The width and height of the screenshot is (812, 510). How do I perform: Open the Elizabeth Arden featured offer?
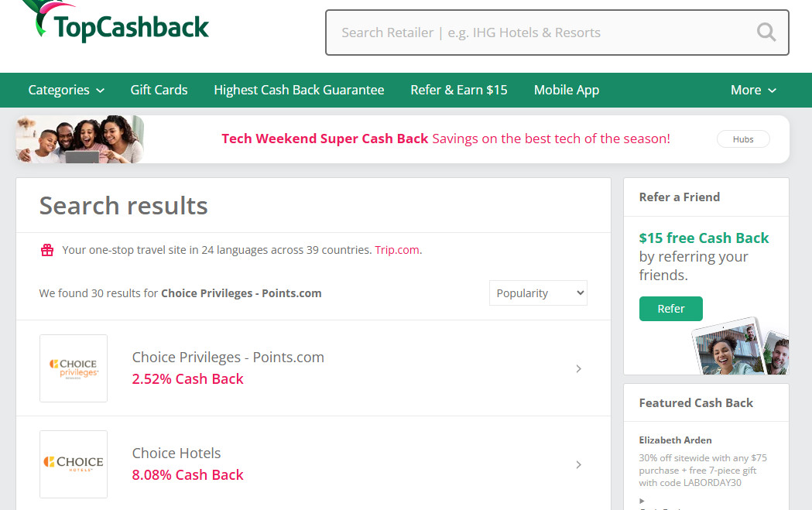[x=675, y=440]
